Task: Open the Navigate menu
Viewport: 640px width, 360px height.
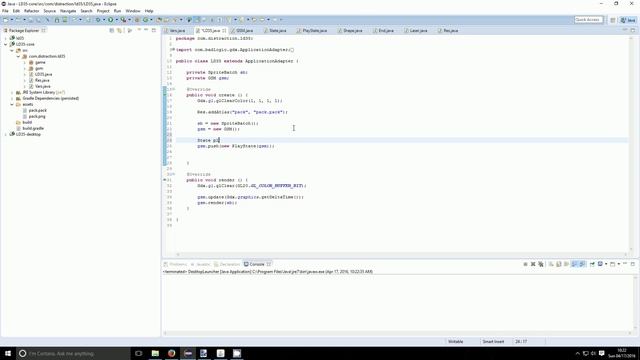Action: click(68, 11)
